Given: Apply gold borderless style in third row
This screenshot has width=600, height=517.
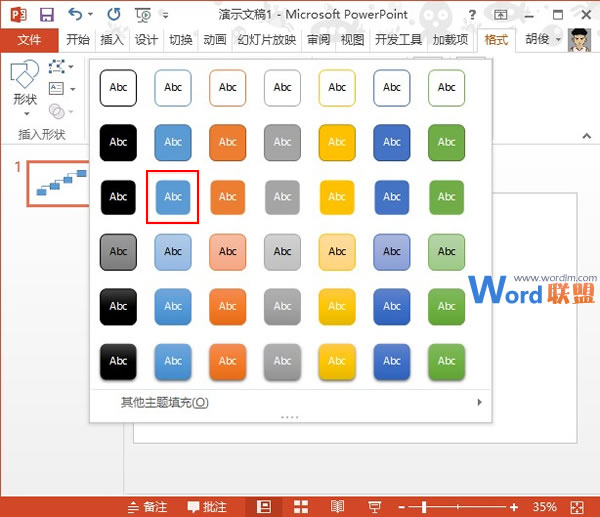Looking at the screenshot, I should pos(337,197).
